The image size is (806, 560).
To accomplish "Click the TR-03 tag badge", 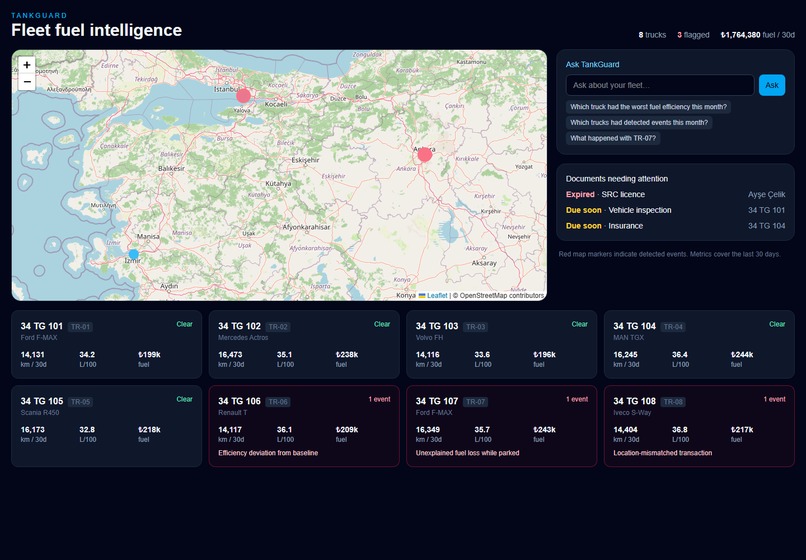I will coord(475,327).
